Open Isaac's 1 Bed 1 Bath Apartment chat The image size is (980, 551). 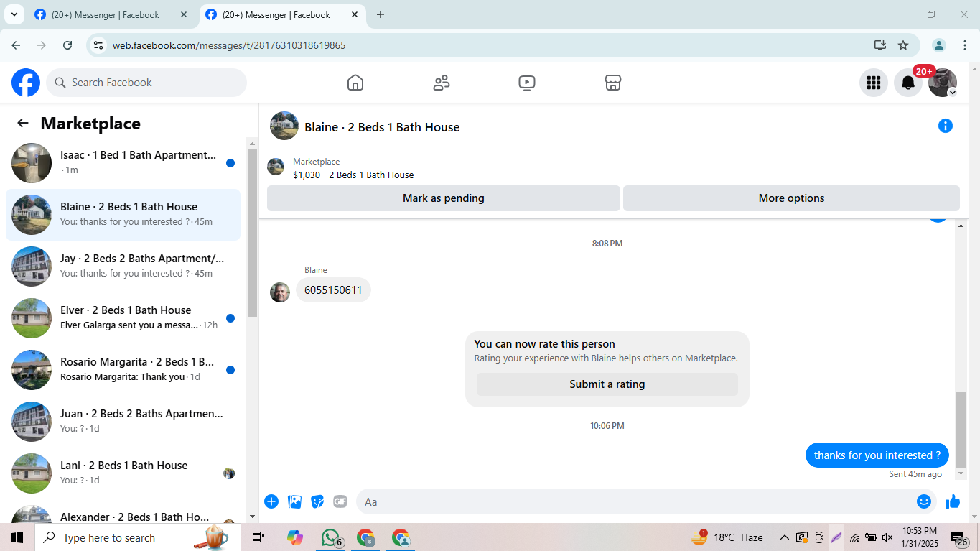click(123, 163)
